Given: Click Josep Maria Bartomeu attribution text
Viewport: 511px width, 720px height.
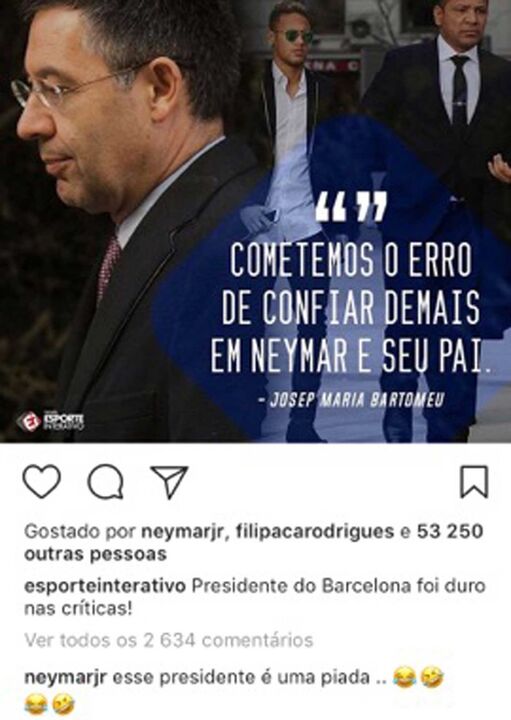Looking at the screenshot, I should [x=351, y=400].
